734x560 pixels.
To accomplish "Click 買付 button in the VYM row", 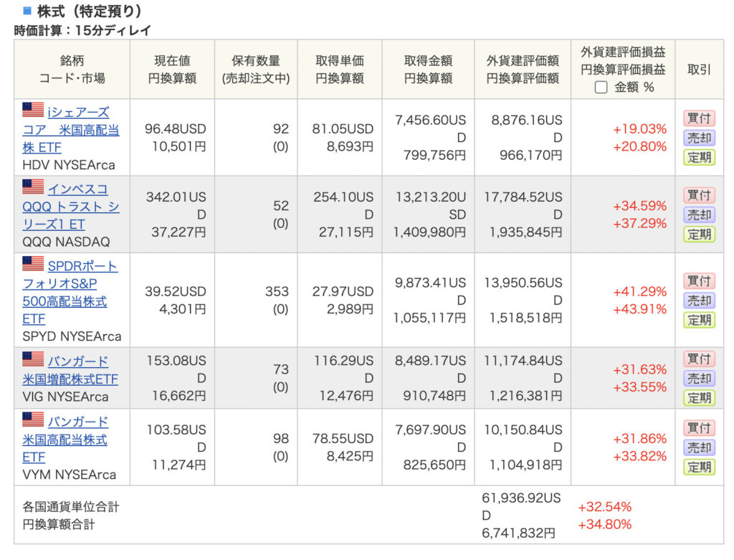I will point(699,428).
